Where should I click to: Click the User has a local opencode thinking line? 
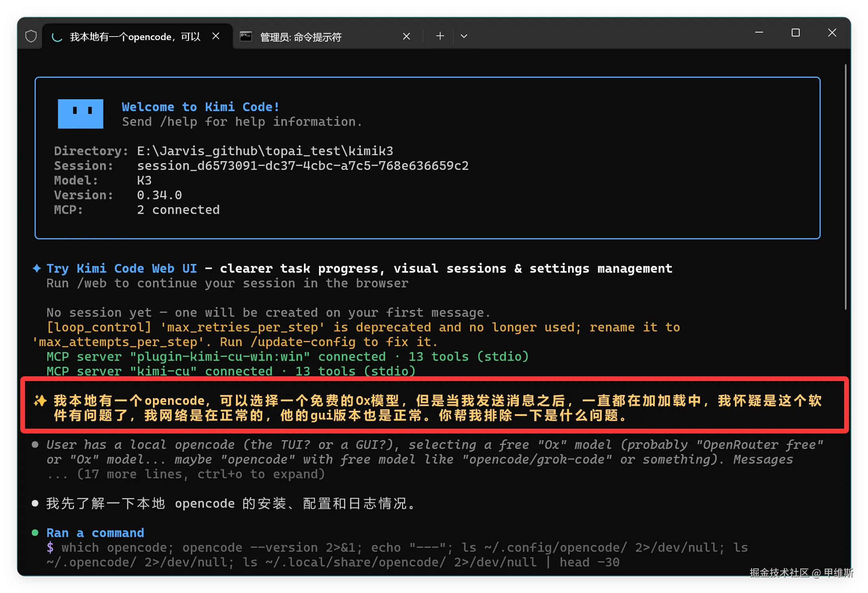(434, 445)
